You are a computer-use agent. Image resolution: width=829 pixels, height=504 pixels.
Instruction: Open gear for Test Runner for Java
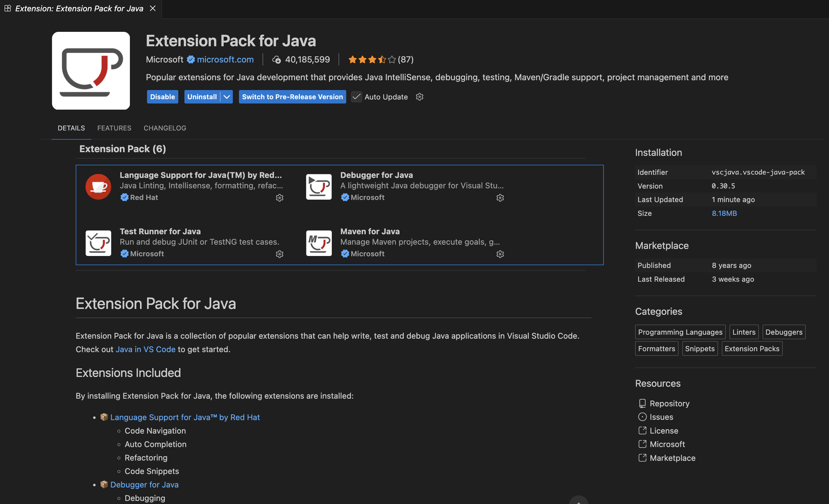pyautogui.click(x=280, y=254)
